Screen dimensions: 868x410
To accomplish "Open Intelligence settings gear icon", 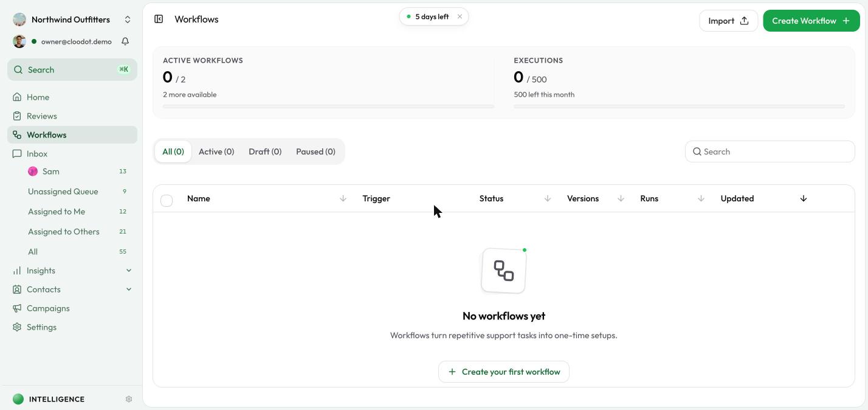I will pyautogui.click(x=129, y=399).
